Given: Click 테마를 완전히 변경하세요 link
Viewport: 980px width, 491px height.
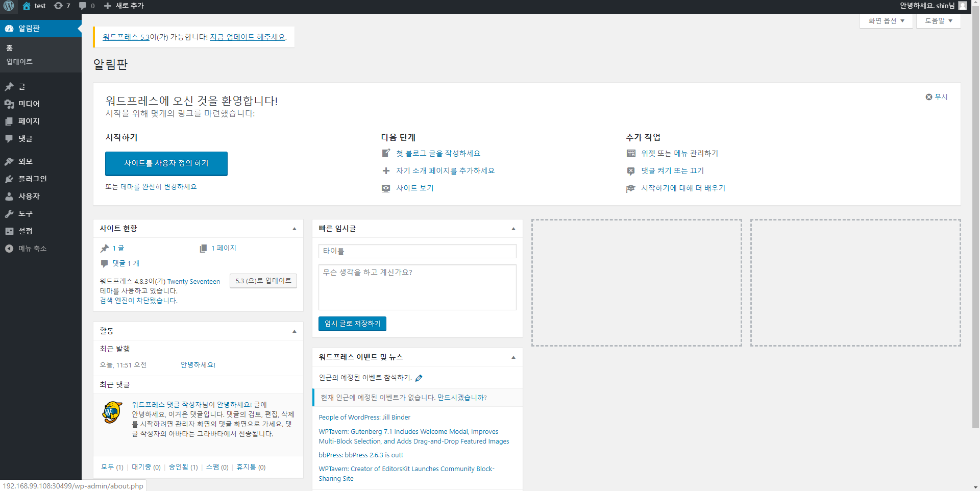Looking at the screenshot, I should [159, 187].
